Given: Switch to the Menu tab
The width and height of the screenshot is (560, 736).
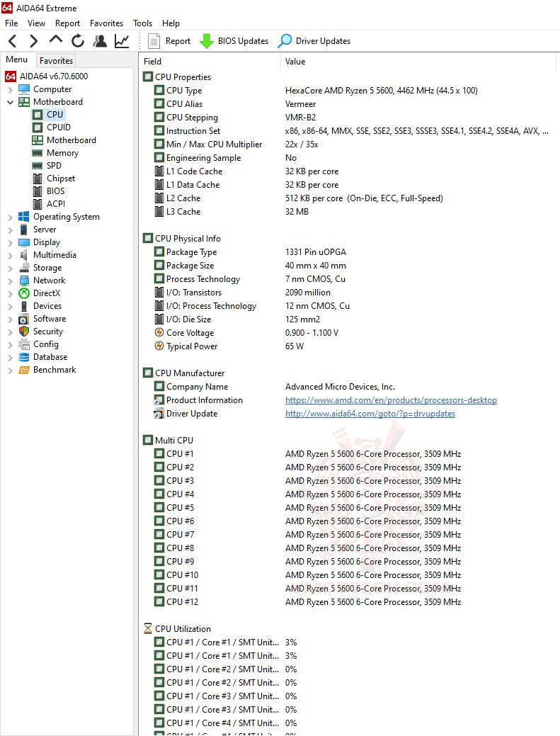Looking at the screenshot, I should pos(17,60).
